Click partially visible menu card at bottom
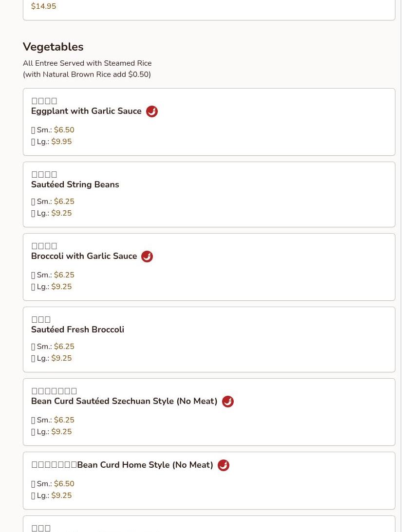The image size is (411, 532). pyautogui.click(x=208, y=526)
